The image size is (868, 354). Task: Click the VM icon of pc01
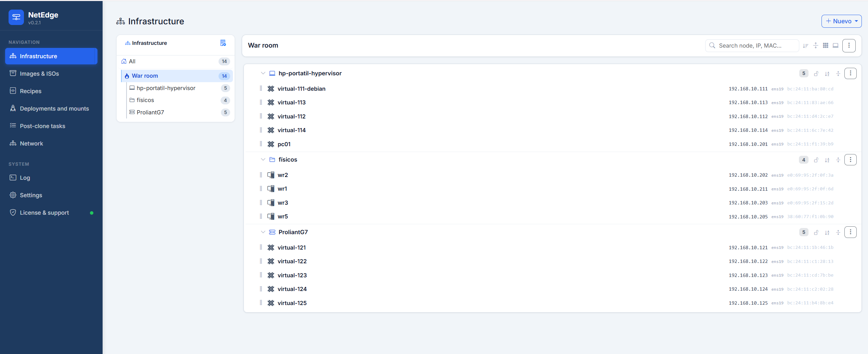(271, 144)
